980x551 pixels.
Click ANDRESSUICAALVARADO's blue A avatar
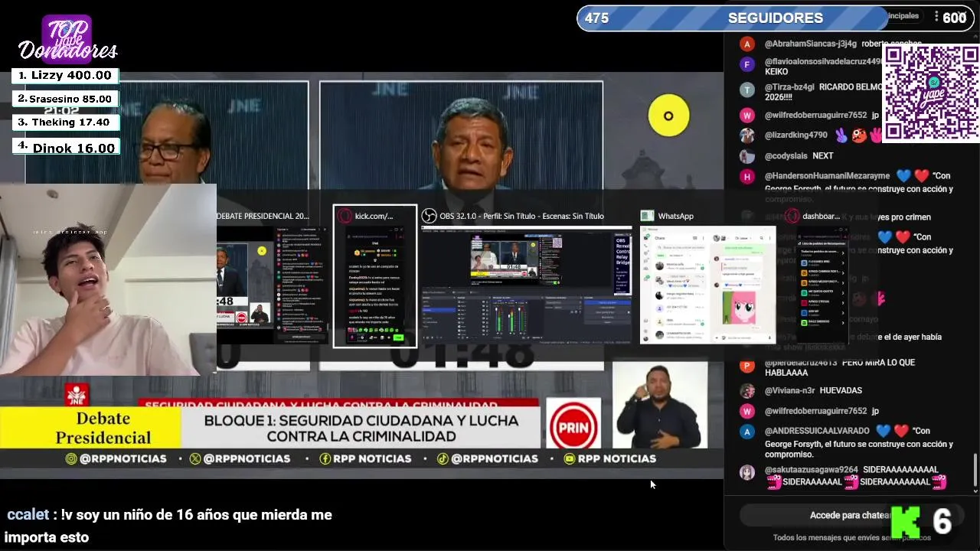(747, 432)
